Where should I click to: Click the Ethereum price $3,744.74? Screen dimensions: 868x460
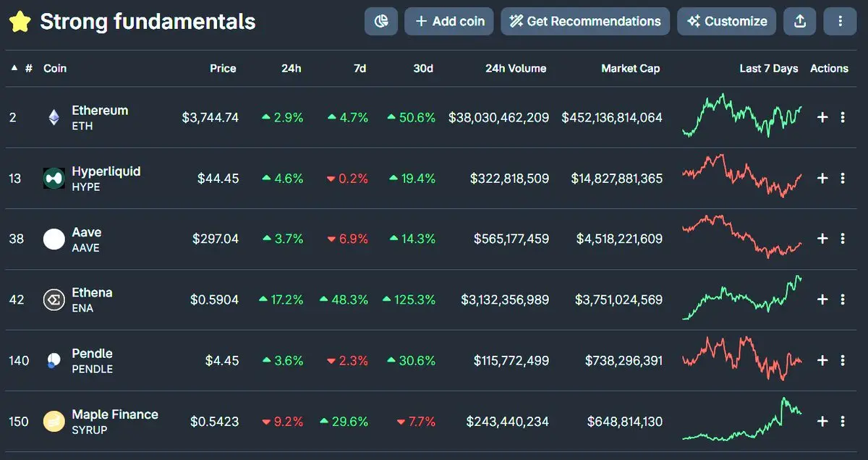click(x=210, y=117)
